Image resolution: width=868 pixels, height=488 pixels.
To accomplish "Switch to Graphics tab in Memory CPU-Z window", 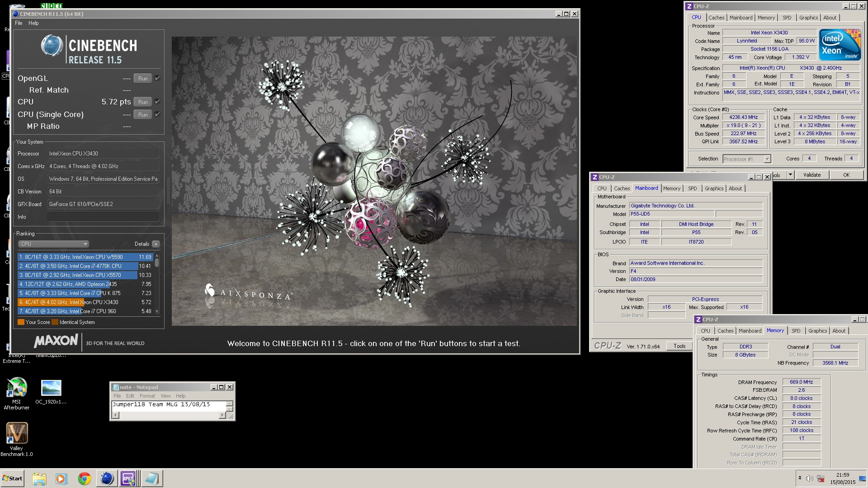I will (817, 331).
